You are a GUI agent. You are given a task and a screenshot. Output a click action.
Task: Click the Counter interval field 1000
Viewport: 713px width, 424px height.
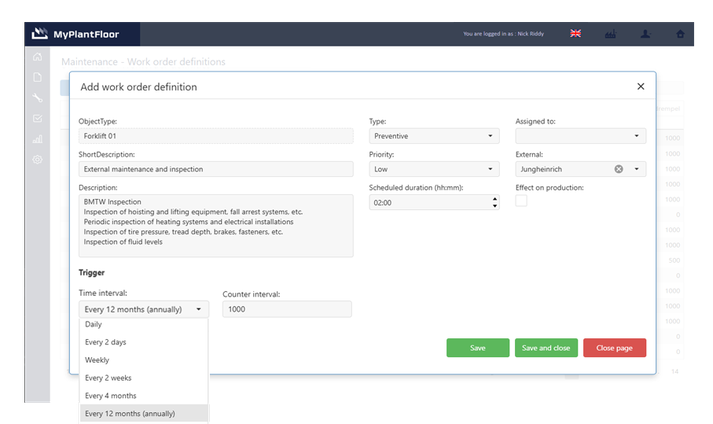(287, 309)
